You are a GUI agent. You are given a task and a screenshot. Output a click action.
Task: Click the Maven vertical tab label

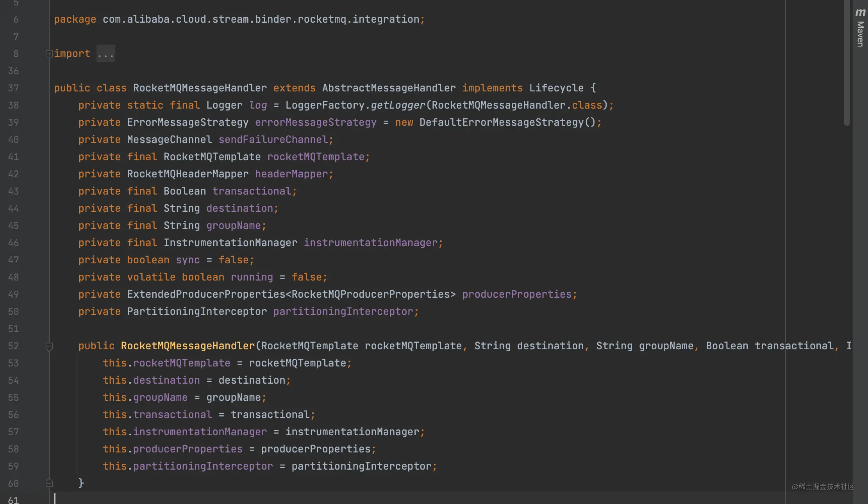tap(860, 34)
